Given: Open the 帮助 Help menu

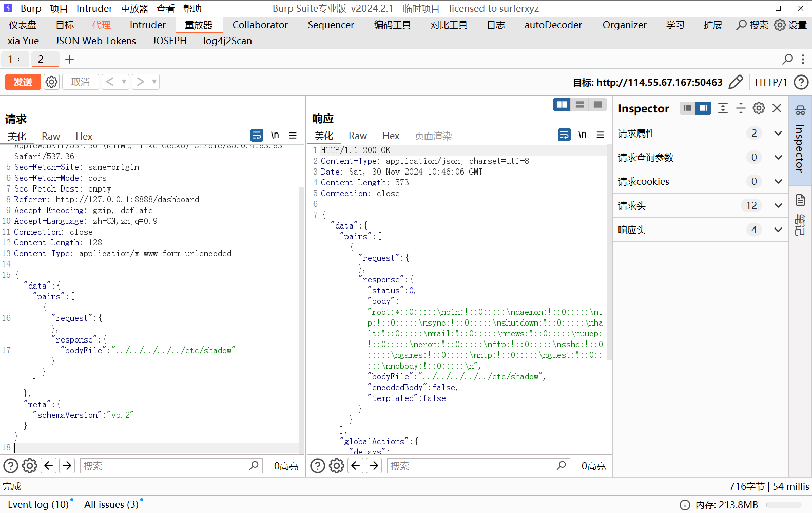Looking at the screenshot, I should (x=192, y=8).
